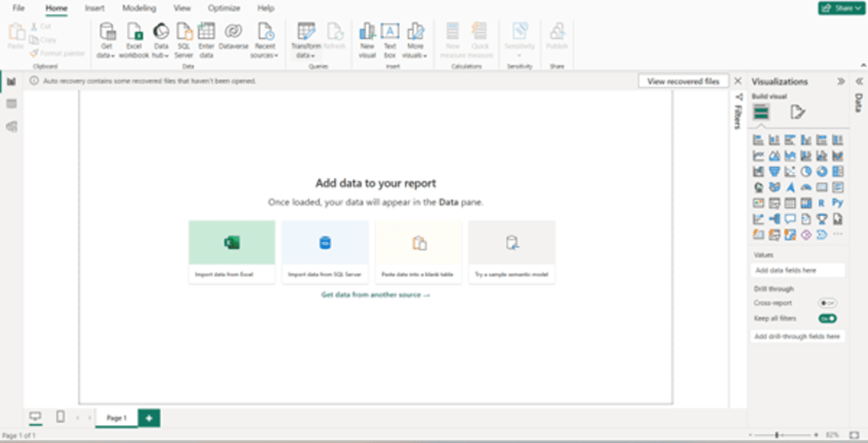Choose the Stacked bar chart visual
The image size is (868, 443).
pyautogui.click(x=758, y=140)
